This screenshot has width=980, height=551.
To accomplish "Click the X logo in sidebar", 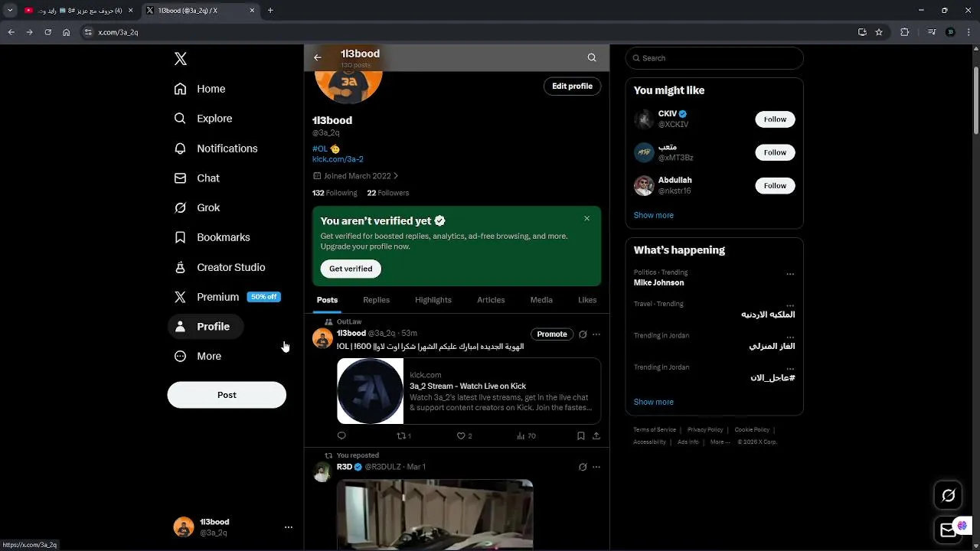I will click(181, 59).
